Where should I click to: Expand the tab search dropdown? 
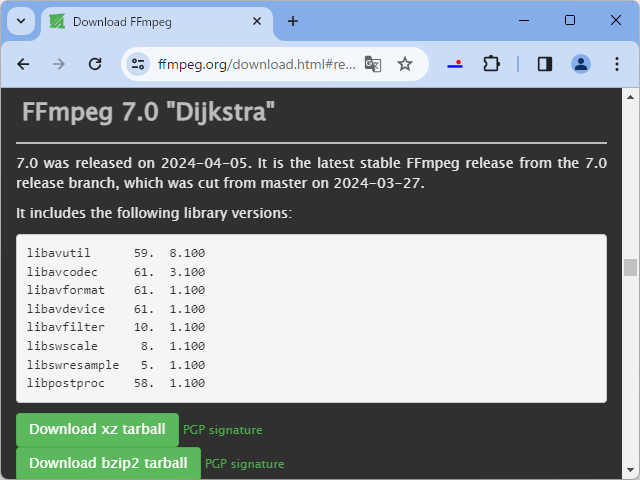coord(21,21)
